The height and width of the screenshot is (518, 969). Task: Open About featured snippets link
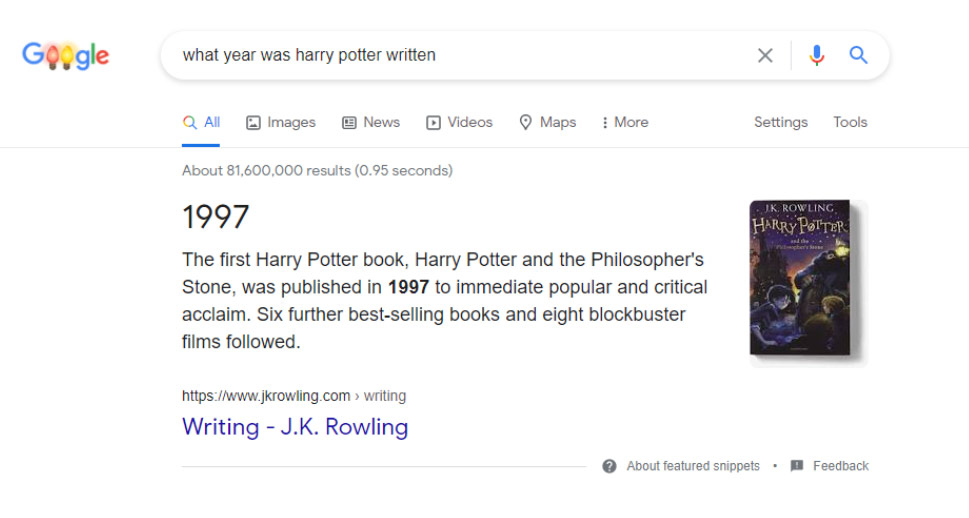tap(693, 466)
